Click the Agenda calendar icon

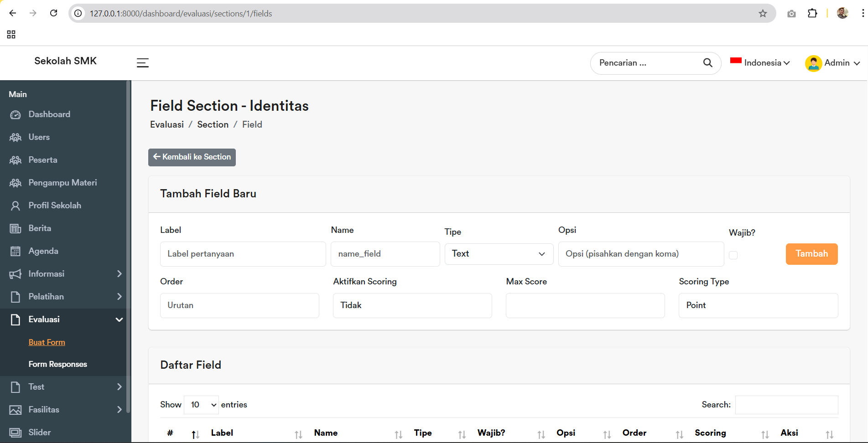coord(16,251)
